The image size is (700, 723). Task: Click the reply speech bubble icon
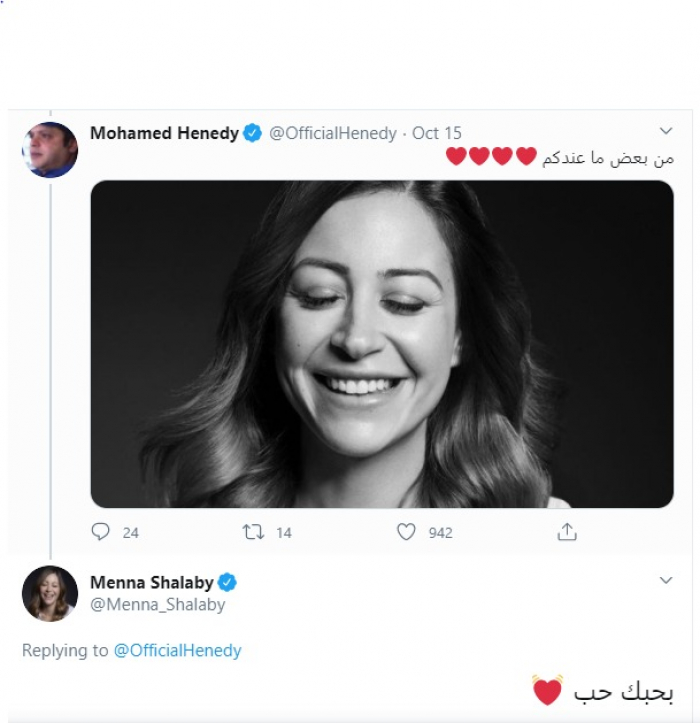[x=100, y=532]
